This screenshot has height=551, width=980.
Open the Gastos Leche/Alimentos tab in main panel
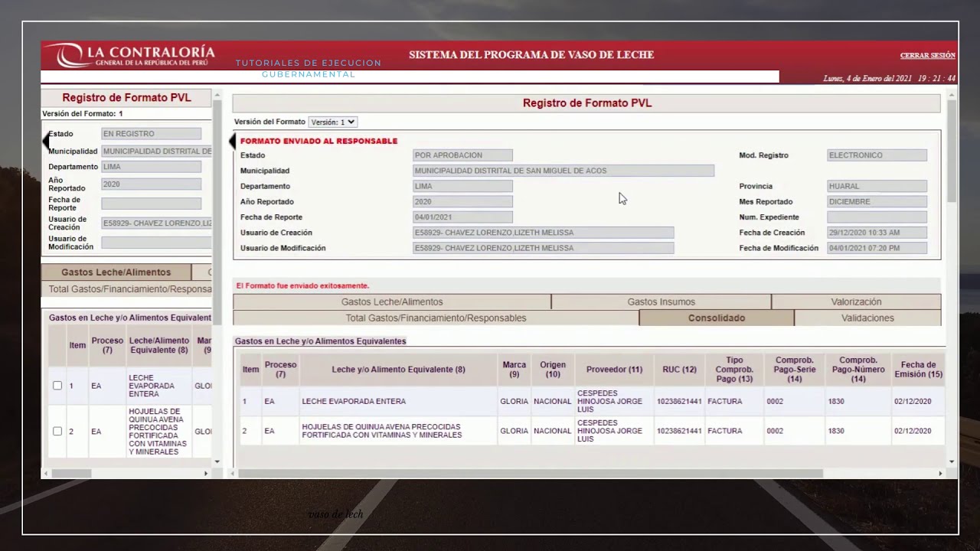tap(392, 302)
